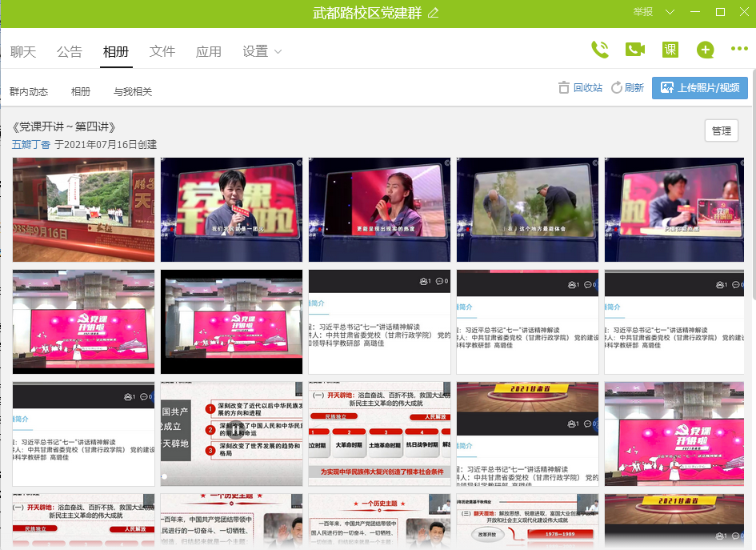Open the 回收站 recycle bin
The width and height of the screenshot is (756, 550).
[x=580, y=88]
